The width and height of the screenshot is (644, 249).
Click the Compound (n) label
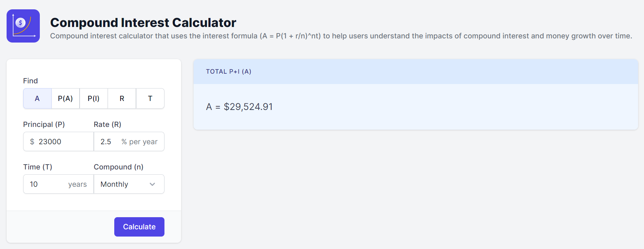tap(118, 167)
